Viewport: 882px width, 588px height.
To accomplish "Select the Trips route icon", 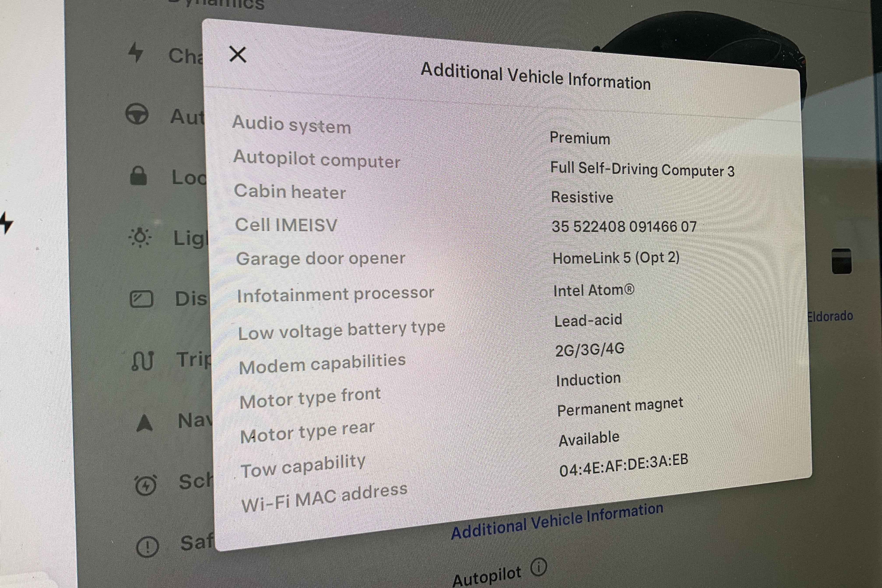I will (142, 361).
